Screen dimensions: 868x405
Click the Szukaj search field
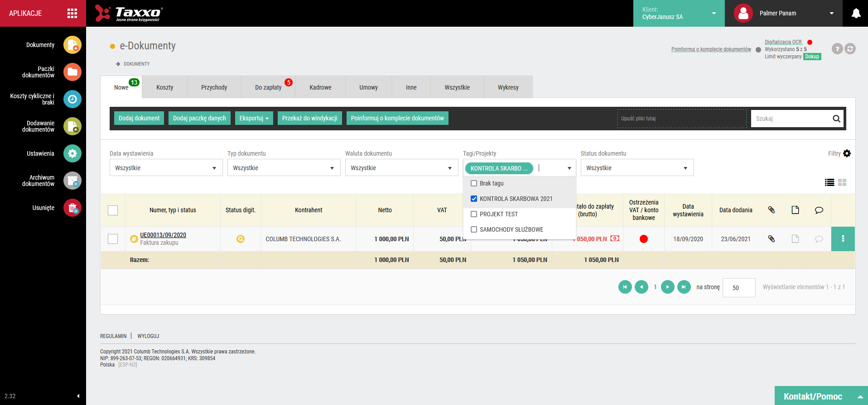[791, 119]
